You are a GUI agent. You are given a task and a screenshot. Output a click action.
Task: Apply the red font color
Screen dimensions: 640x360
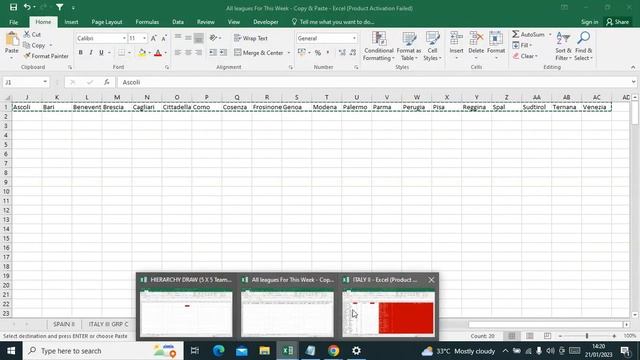pyautogui.click(x=158, y=53)
